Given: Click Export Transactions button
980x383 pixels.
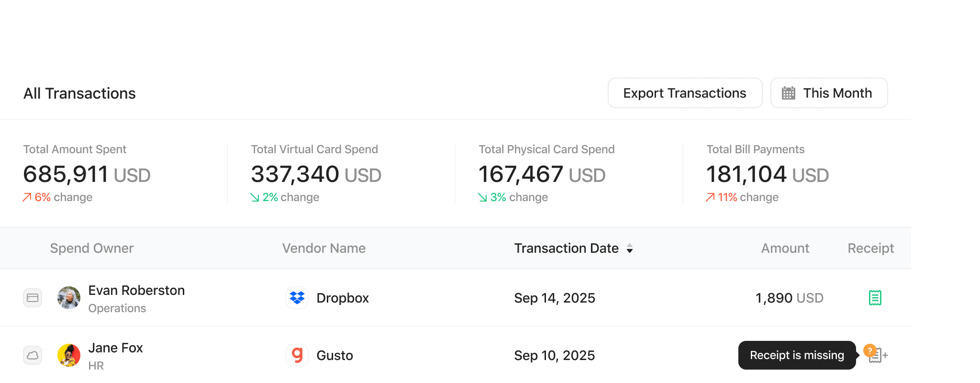Looking at the screenshot, I should (685, 93).
